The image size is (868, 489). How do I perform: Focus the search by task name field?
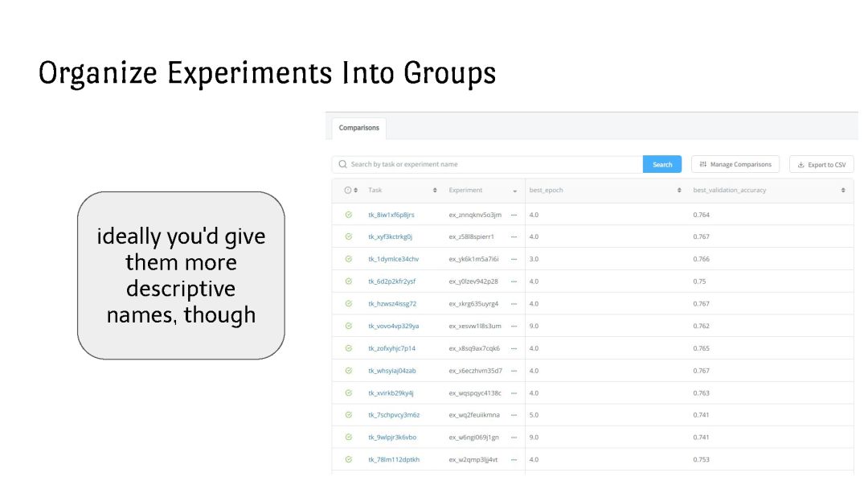(x=487, y=165)
